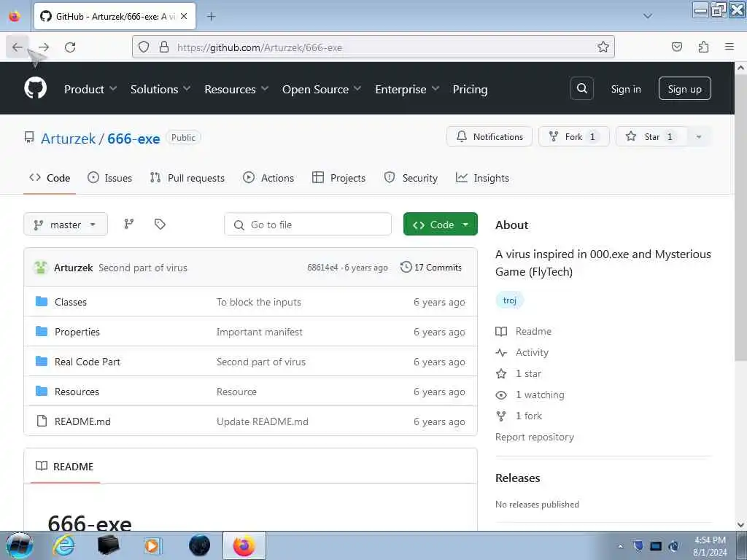This screenshot has width=747, height=560.
Task: Click Arturzek avatar in commit row
Action: point(41,268)
